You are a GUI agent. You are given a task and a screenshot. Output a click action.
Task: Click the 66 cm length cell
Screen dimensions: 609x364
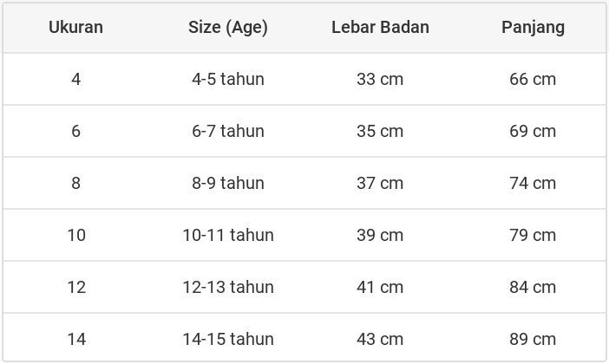tap(533, 79)
